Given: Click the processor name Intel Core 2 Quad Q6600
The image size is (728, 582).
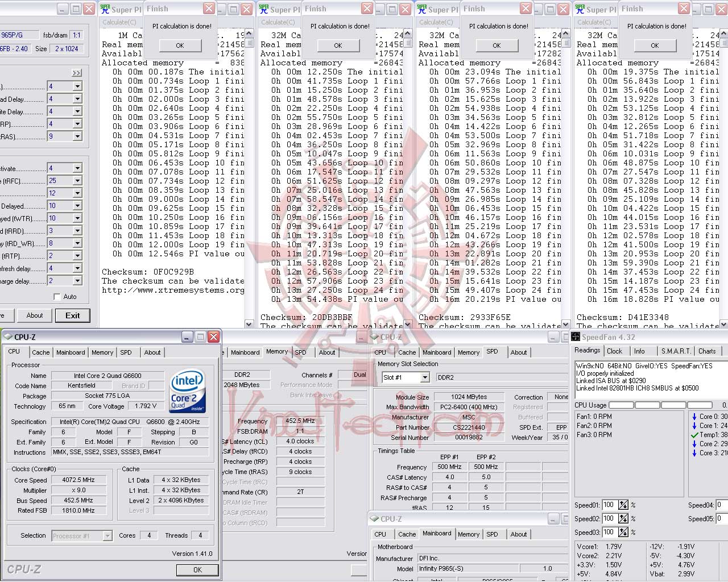Looking at the screenshot, I should [107, 376].
